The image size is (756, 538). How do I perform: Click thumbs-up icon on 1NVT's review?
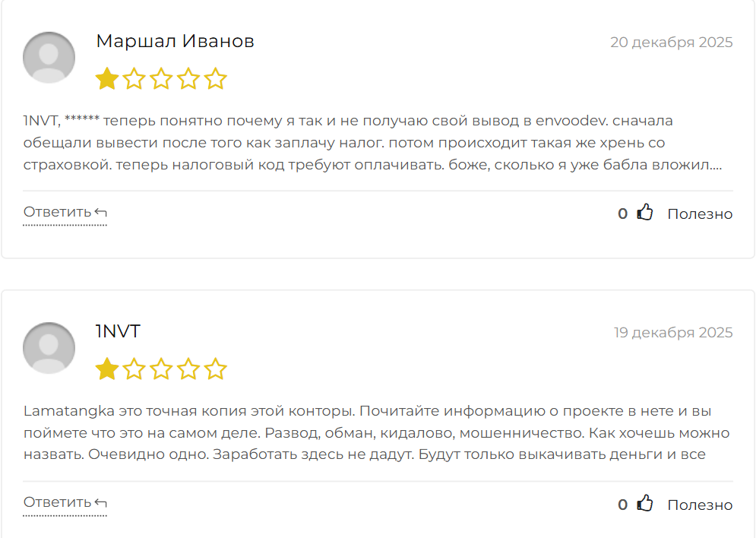point(645,505)
